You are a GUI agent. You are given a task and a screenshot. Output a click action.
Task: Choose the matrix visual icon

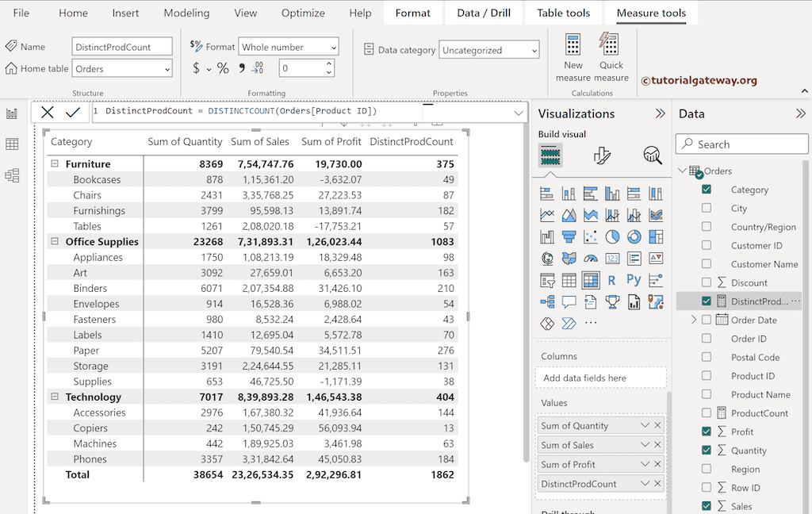point(591,279)
